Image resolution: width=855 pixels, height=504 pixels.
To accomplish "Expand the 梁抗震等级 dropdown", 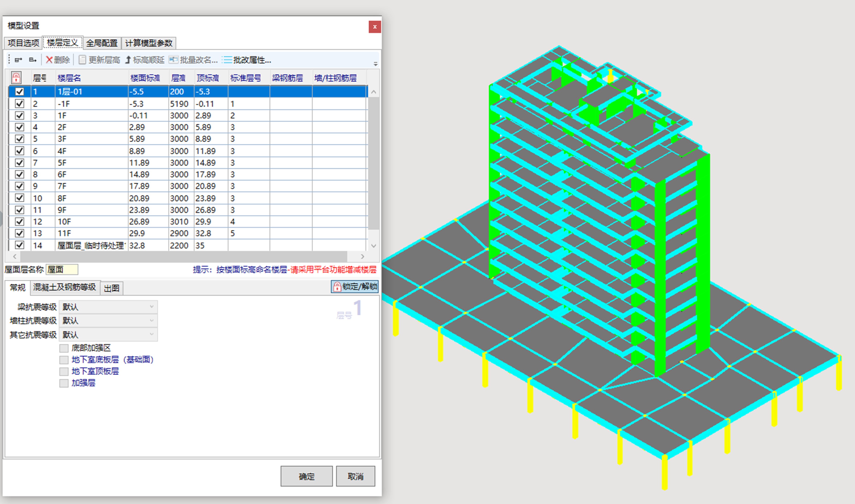I will pyautogui.click(x=152, y=307).
